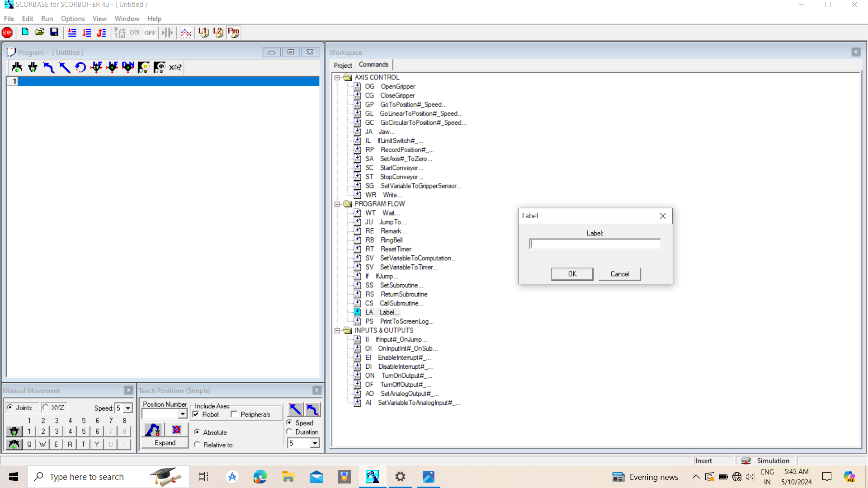Screen dimensions: 868x488
Task: Click the Run Continuously icon
Action: click(102, 33)
